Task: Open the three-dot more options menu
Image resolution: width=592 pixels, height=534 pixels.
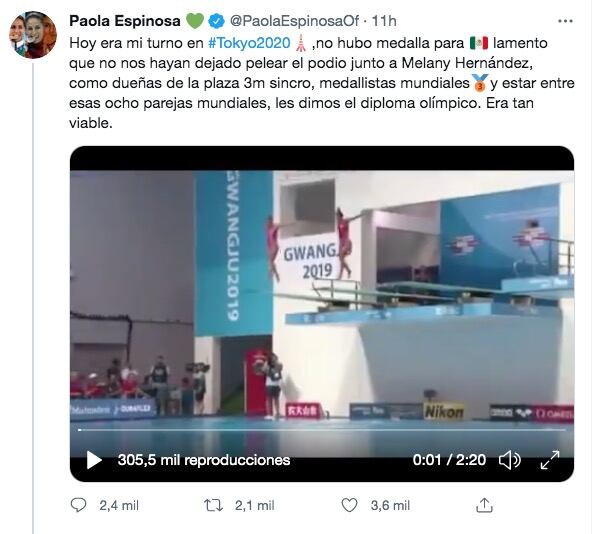Action: click(565, 21)
